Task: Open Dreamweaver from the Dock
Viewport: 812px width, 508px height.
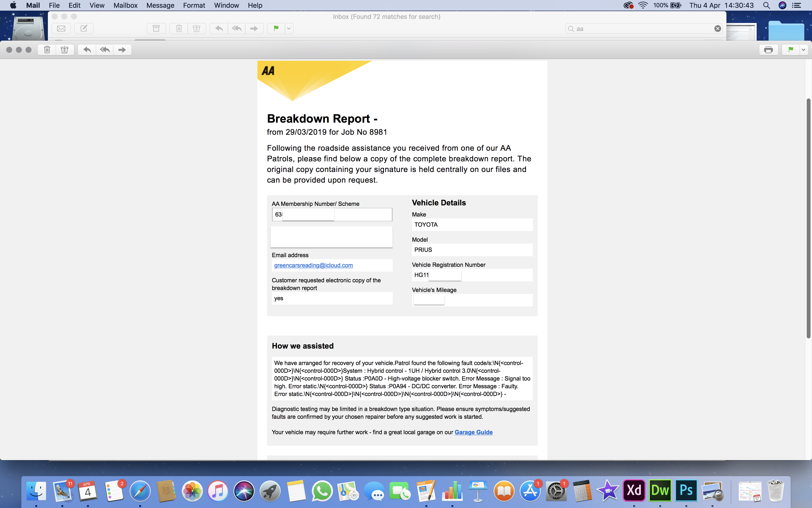Action: (660, 491)
